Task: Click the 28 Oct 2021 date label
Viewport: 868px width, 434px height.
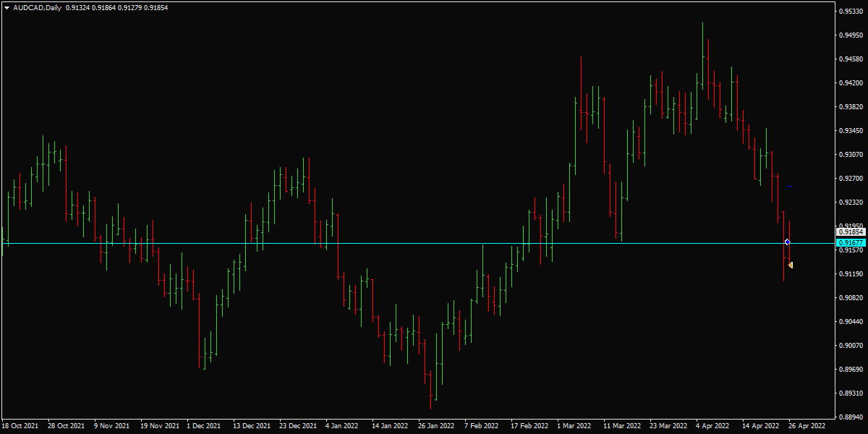Action: (x=66, y=426)
